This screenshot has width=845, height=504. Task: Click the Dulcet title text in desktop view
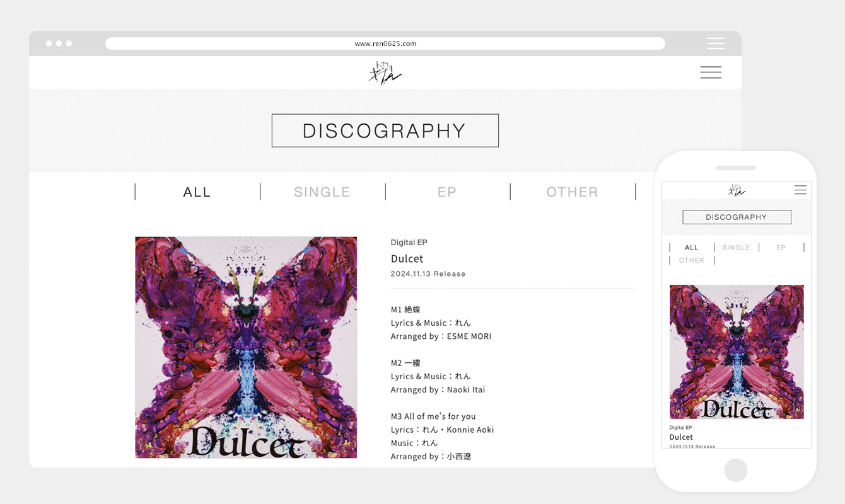point(407,259)
